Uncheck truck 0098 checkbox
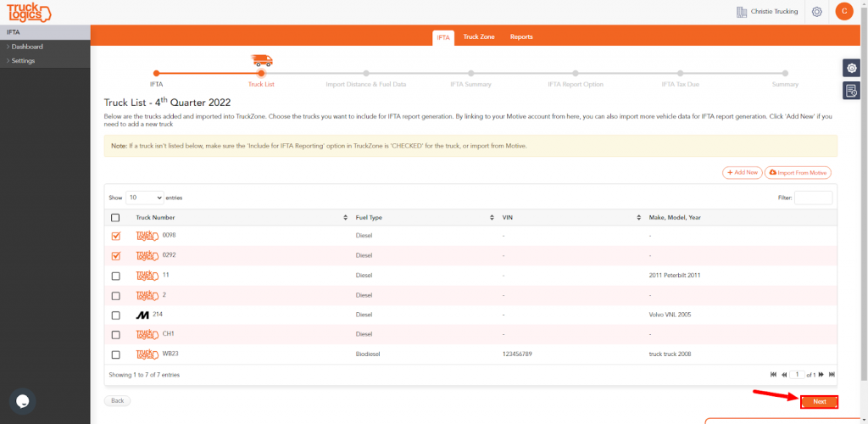868x424 pixels. point(115,237)
